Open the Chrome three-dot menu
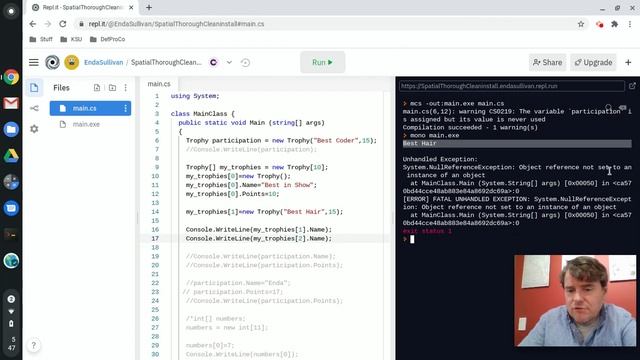The height and width of the screenshot is (360, 640). coord(630,24)
